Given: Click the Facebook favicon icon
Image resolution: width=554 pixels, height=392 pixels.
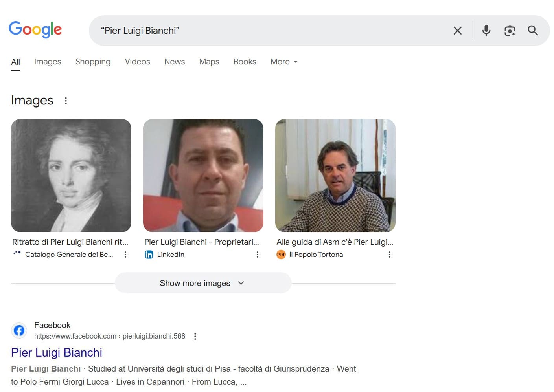Looking at the screenshot, I should (x=19, y=331).
